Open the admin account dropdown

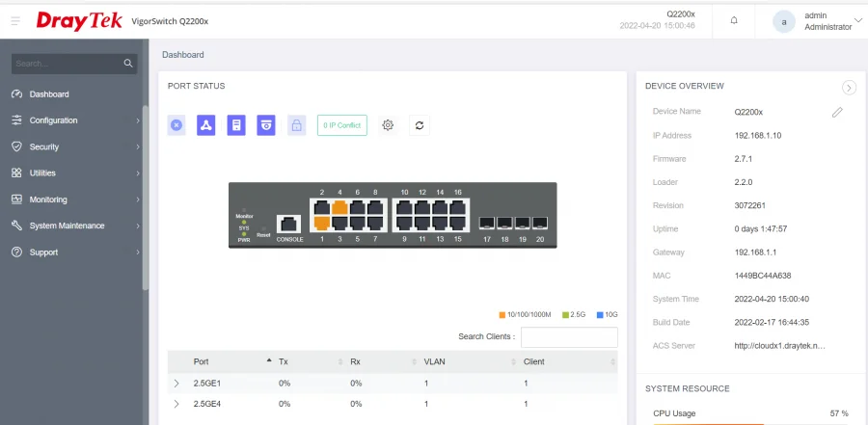857,20
